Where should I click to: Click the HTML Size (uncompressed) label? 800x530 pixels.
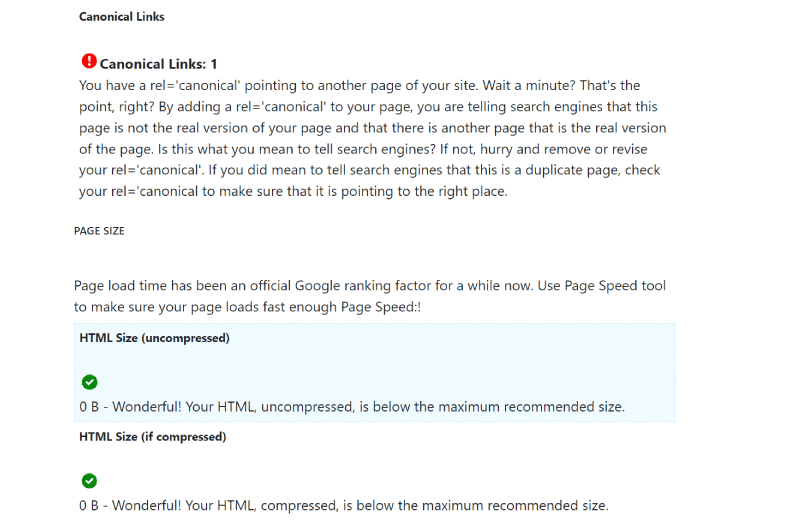pos(154,338)
